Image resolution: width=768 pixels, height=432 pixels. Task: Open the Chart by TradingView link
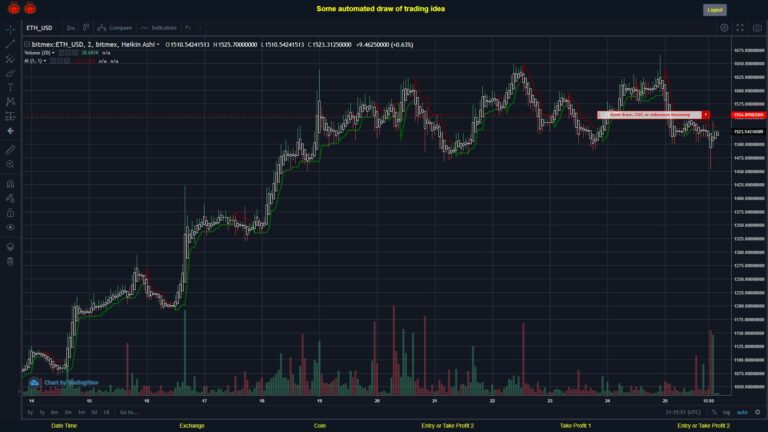71,383
